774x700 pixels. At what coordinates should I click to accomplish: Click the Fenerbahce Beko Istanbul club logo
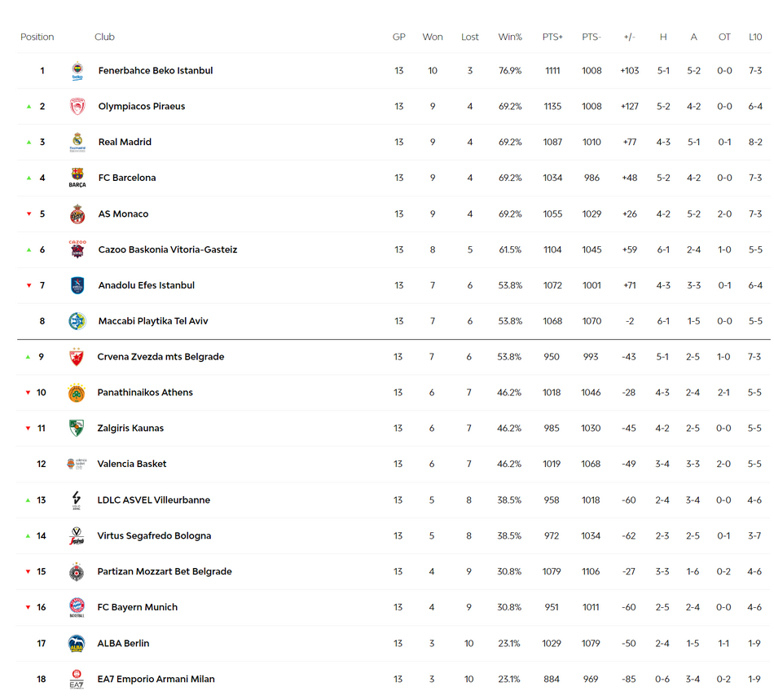[77, 71]
